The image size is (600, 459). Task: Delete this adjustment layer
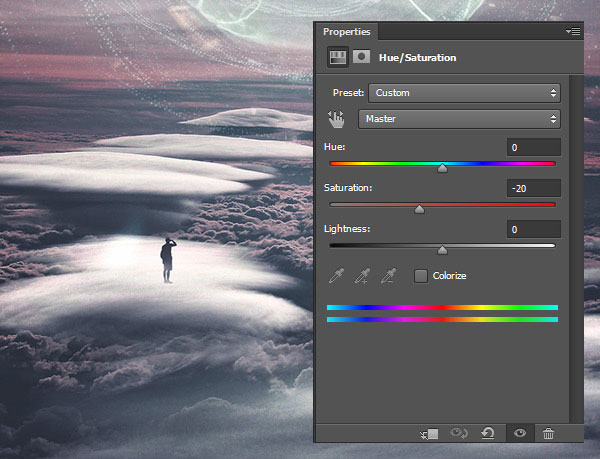[x=548, y=433]
